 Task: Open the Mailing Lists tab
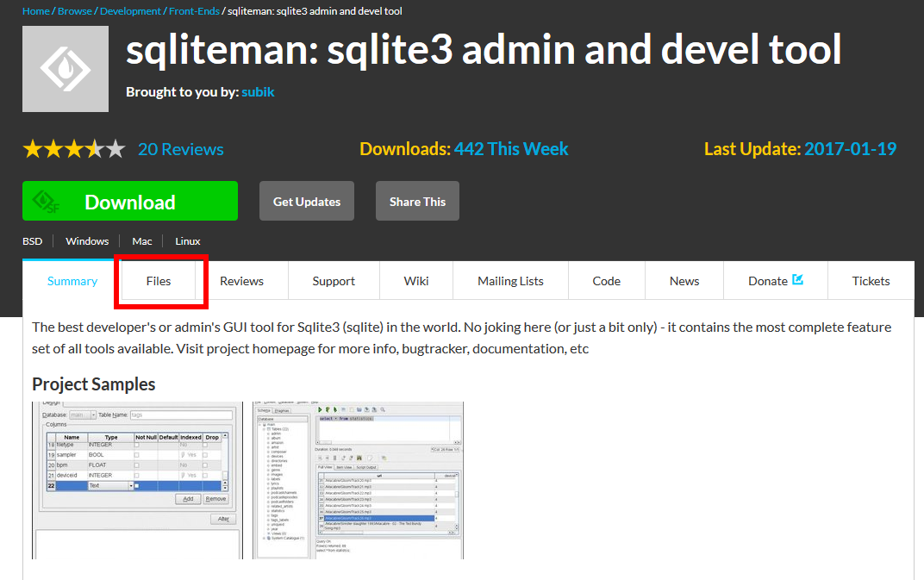[510, 281]
